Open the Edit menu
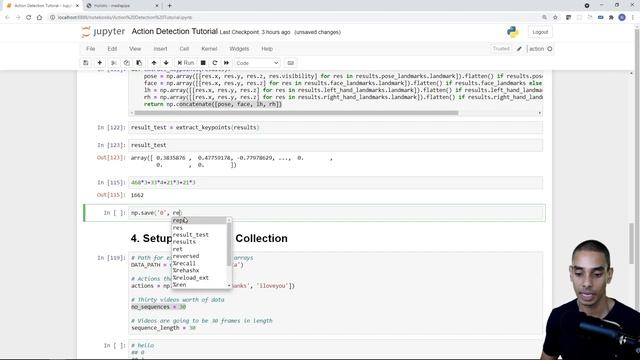This screenshot has width=640, height=360. tap(112, 49)
